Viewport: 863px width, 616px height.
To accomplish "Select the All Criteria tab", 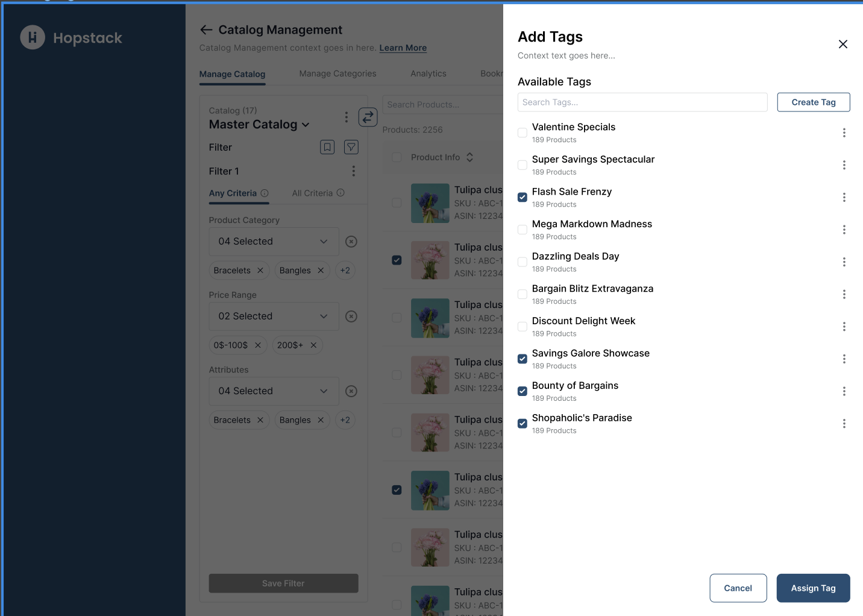I will (x=312, y=193).
